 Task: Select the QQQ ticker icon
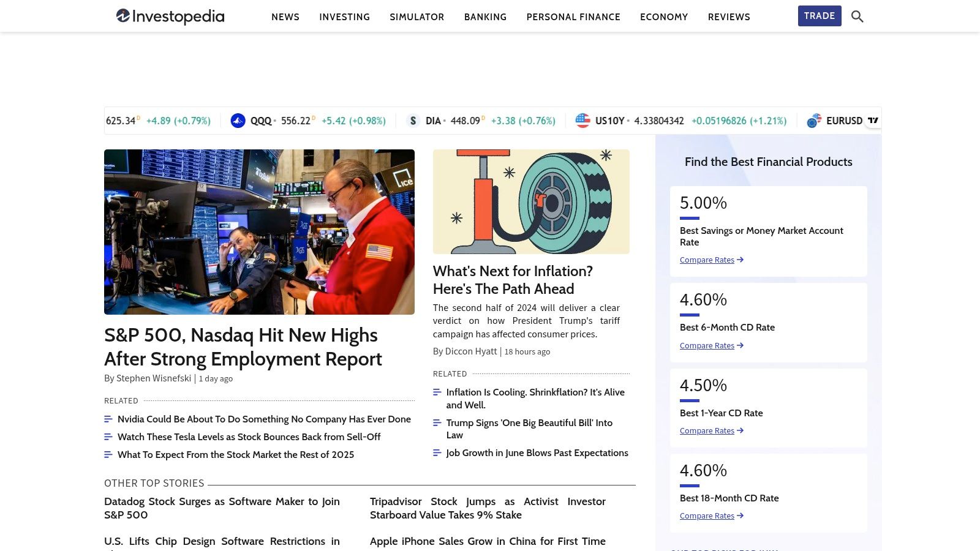click(238, 121)
